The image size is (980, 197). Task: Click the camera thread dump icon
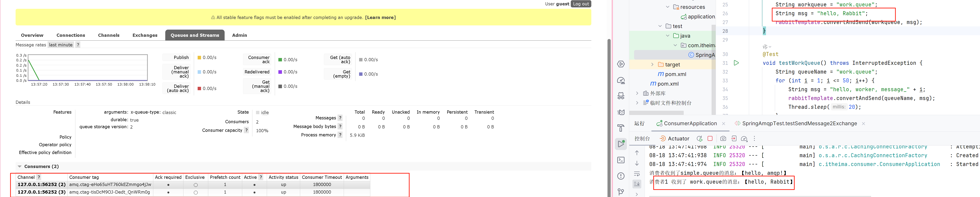coord(723,139)
